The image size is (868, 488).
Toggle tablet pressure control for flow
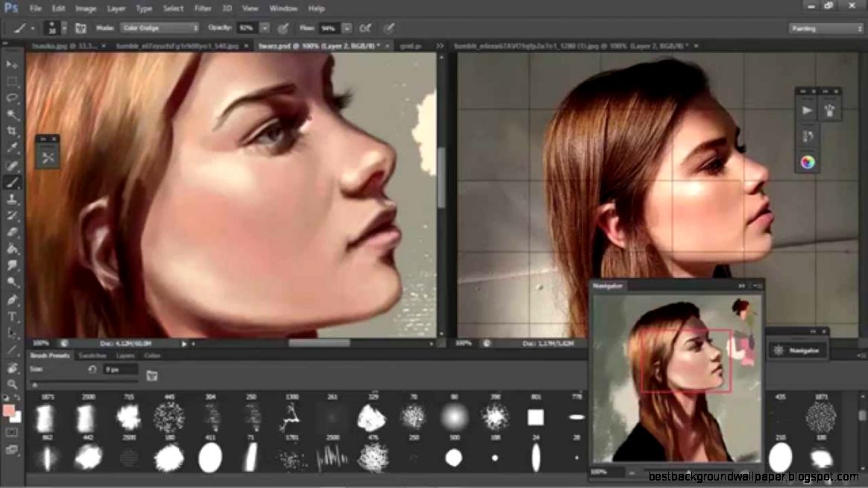[x=389, y=28]
